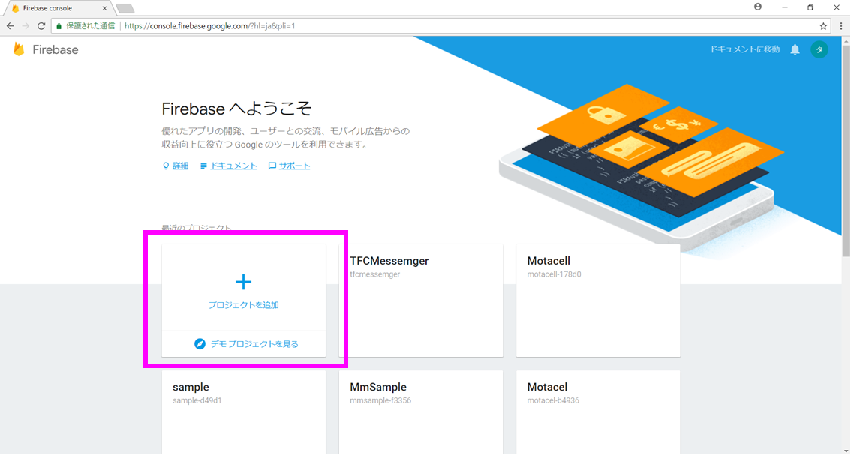The image size is (850, 454).
Task: Close the Firebase console tab
Action: point(105,8)
